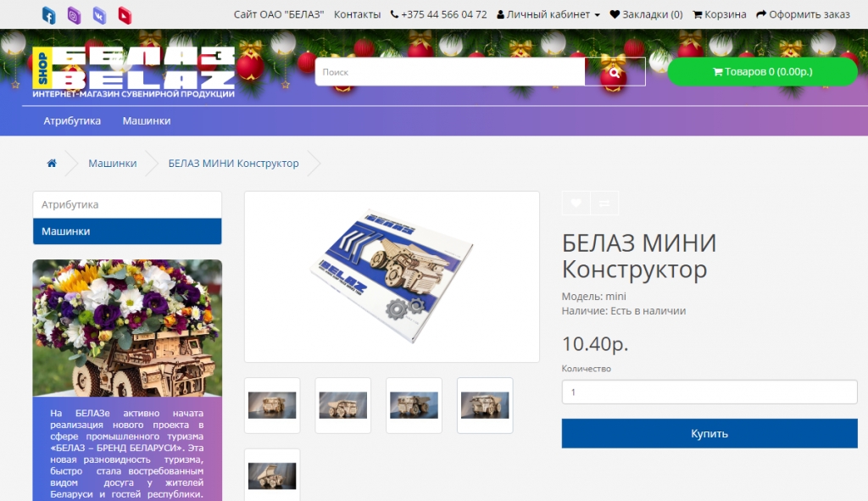Open the Контакты link
Screen dimensions: 868x501
[x=357, y=14]
